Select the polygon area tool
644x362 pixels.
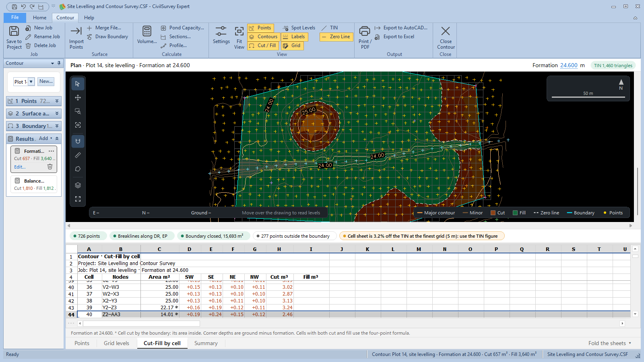(78, 169)
